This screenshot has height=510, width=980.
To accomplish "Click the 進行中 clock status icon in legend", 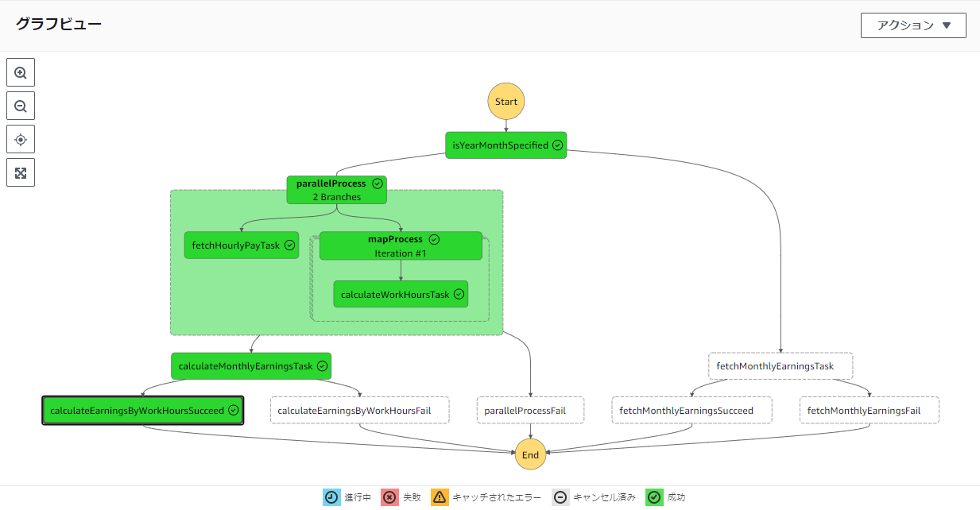I will (331, 496).
